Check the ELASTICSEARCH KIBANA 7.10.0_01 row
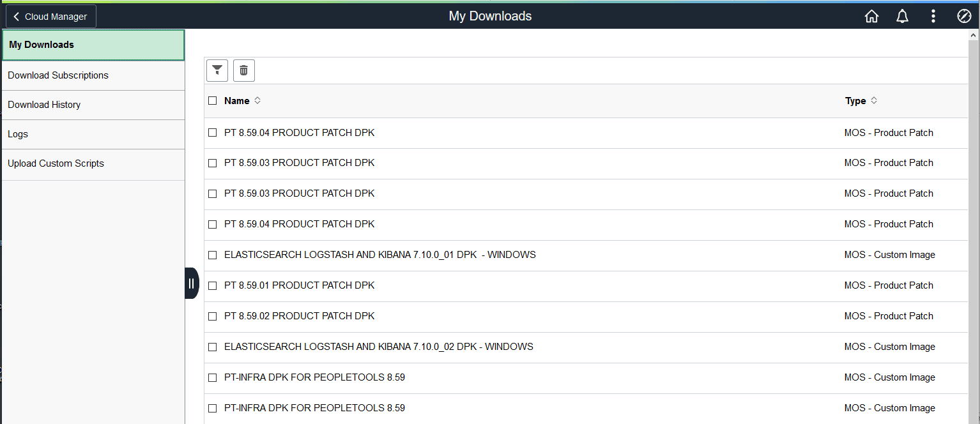The image size is (980, 424). (x=212, y=254)
